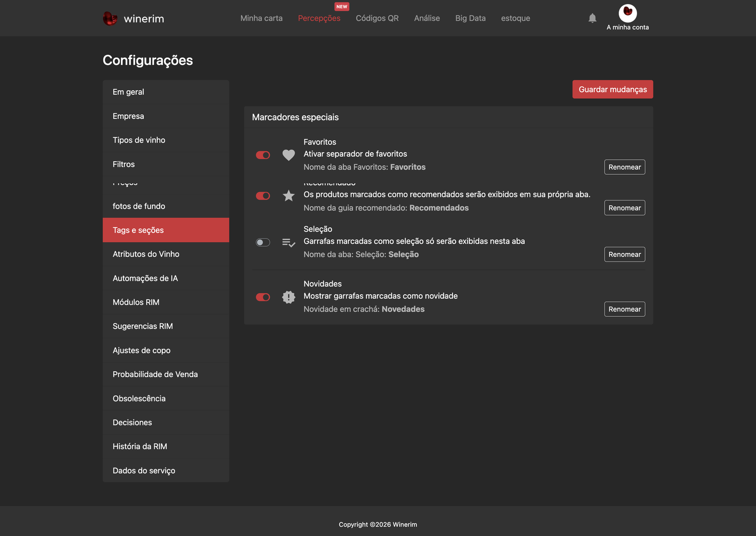
Task: Click the Configurações page title
Action: click(148, 60)
